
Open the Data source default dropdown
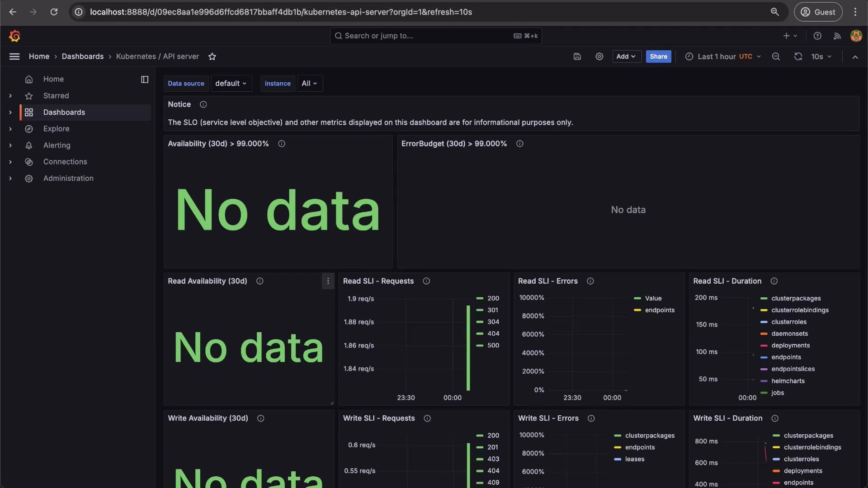[231, 84]
